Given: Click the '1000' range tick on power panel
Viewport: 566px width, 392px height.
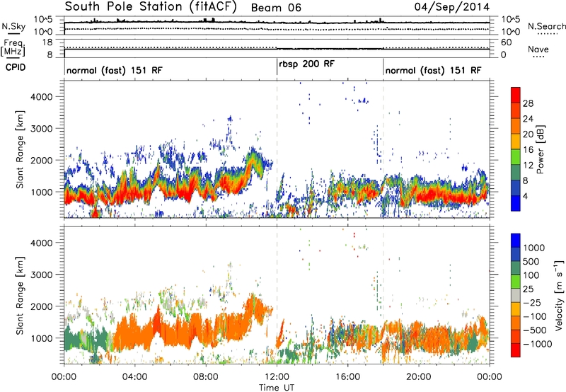Looking at the screenshot, I should [x=41, y=192].
